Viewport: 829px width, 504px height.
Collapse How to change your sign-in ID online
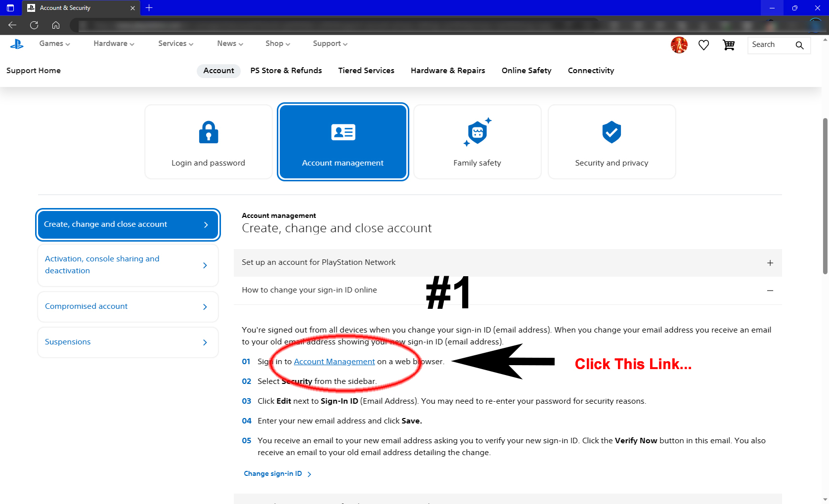coord(508,291)
